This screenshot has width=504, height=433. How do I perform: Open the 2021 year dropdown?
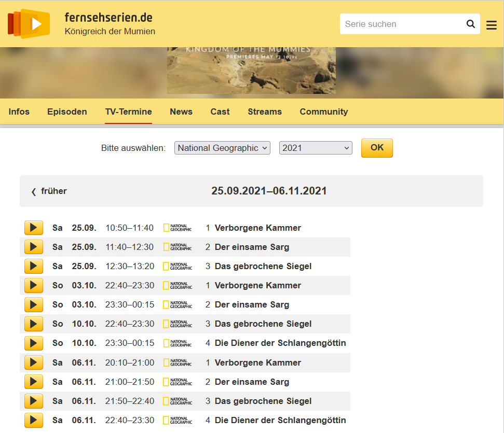(316, 148)
